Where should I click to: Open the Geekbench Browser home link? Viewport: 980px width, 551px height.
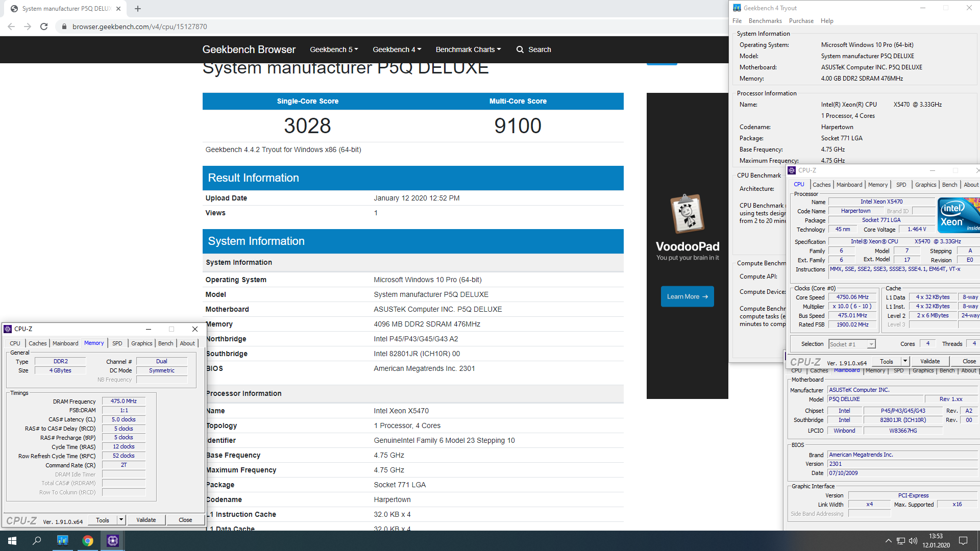point(249,49)
